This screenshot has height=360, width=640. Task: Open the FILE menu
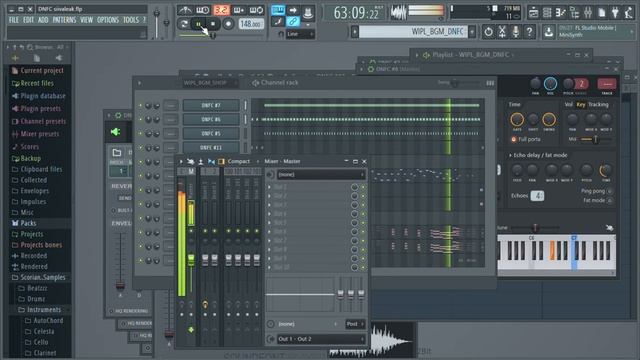(x=13, y=20)
